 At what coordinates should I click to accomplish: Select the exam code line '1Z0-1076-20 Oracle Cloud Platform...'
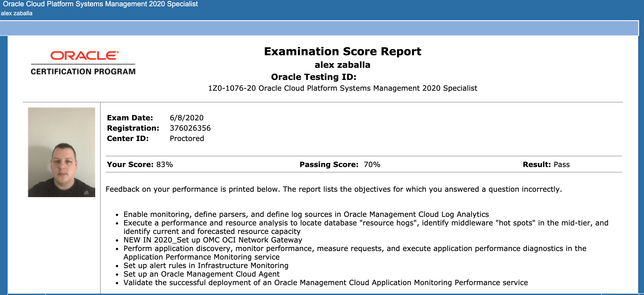pos(342,88)
